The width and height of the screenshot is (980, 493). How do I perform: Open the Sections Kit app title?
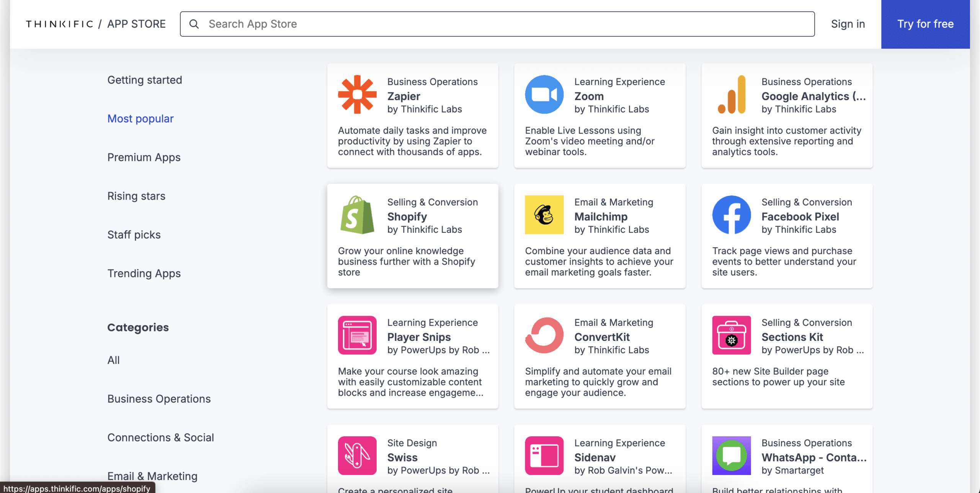[x=792, y=337]
